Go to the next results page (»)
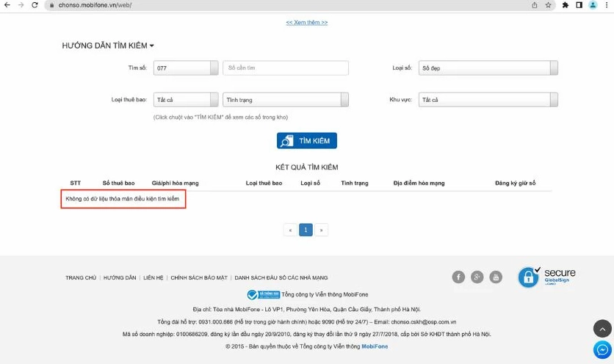This screenshot has height=364, width=614. (321, 230)
